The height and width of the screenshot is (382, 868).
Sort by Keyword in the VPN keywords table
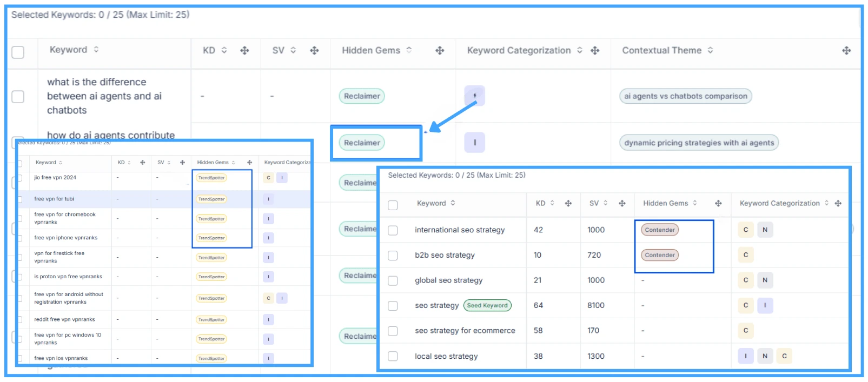(x=61, y=162)
